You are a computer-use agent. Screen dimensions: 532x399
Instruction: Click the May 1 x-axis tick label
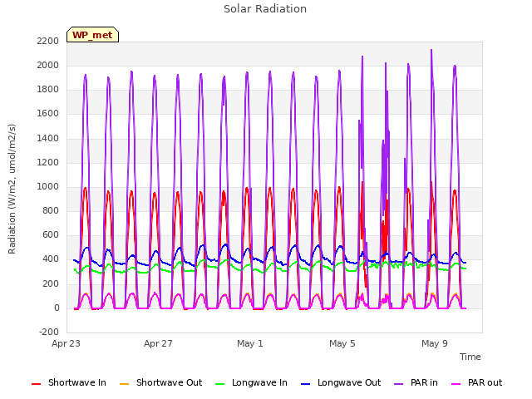click(x=250, y=343)
